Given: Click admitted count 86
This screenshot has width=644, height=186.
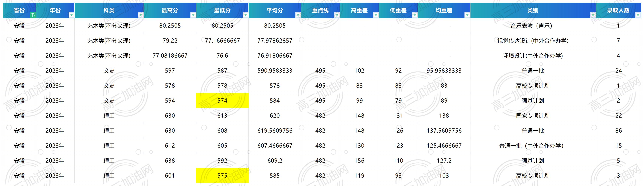Looking at the screenshot, I should tap(619, 131).
